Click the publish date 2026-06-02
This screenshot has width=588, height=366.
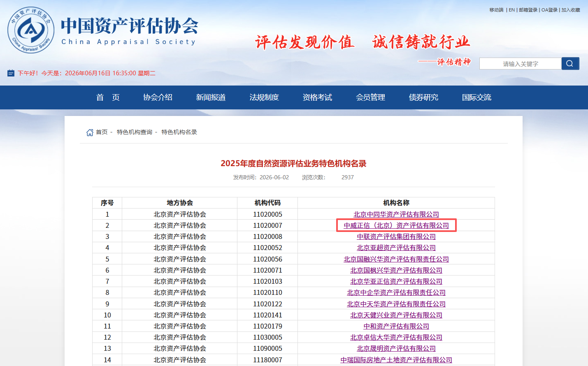(274, 177)
